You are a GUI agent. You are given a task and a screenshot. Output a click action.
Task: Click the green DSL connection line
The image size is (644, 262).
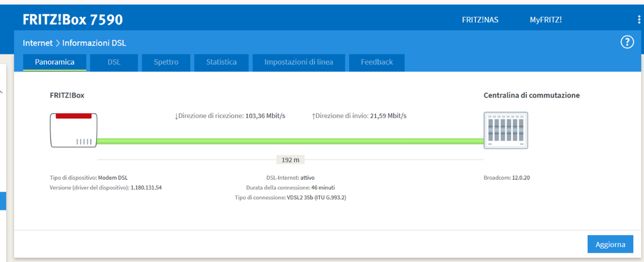[x=291, y=141]
